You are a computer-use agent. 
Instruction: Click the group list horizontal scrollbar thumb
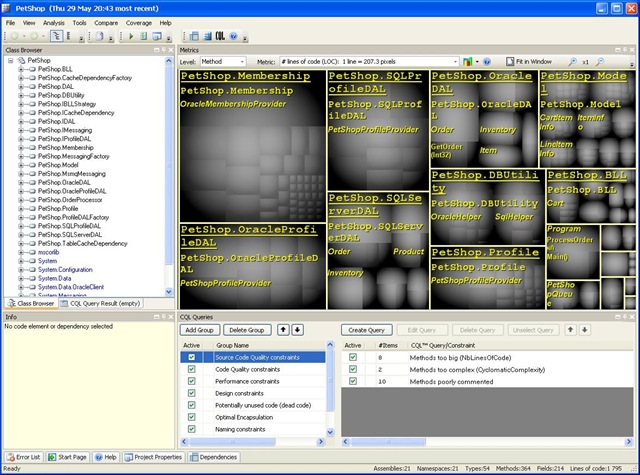pos(232,442)
